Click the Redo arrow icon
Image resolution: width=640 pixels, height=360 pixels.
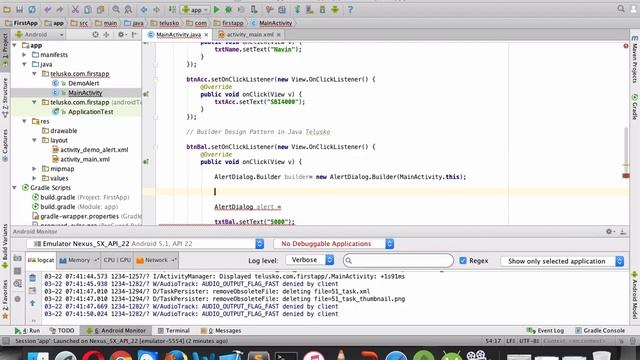pyautogui.click(x=60, y=9)
